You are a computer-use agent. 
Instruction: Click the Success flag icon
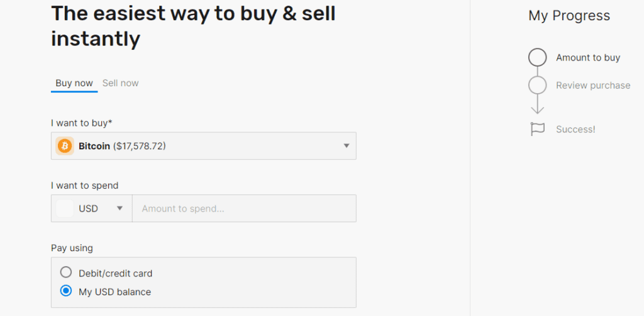(x=537, y=129)
